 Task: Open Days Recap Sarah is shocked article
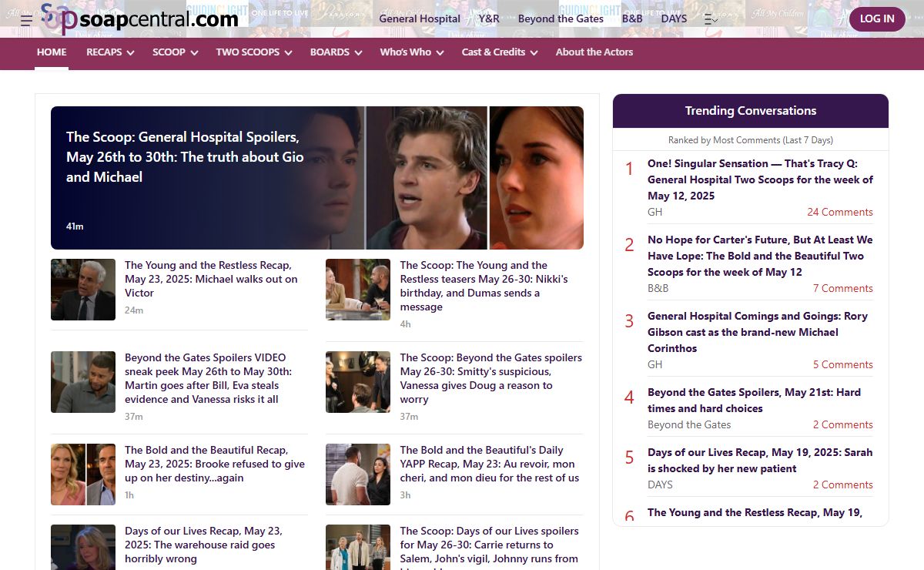(x=760, y=461)
